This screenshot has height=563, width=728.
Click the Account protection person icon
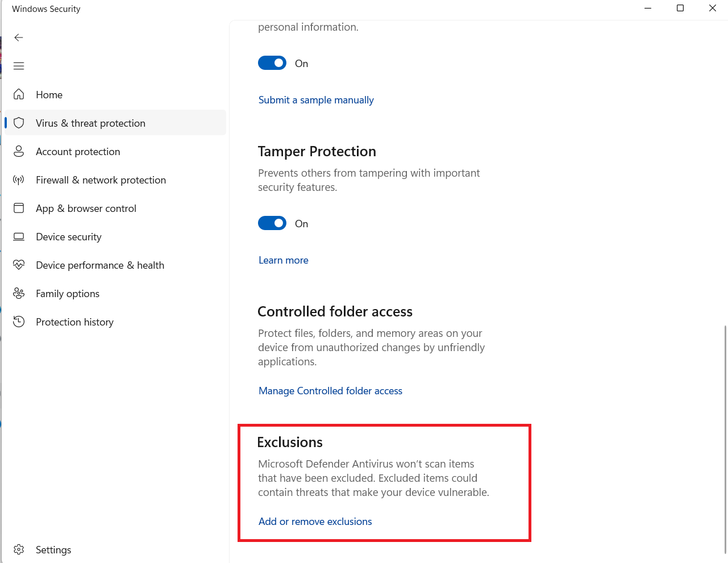19,151
